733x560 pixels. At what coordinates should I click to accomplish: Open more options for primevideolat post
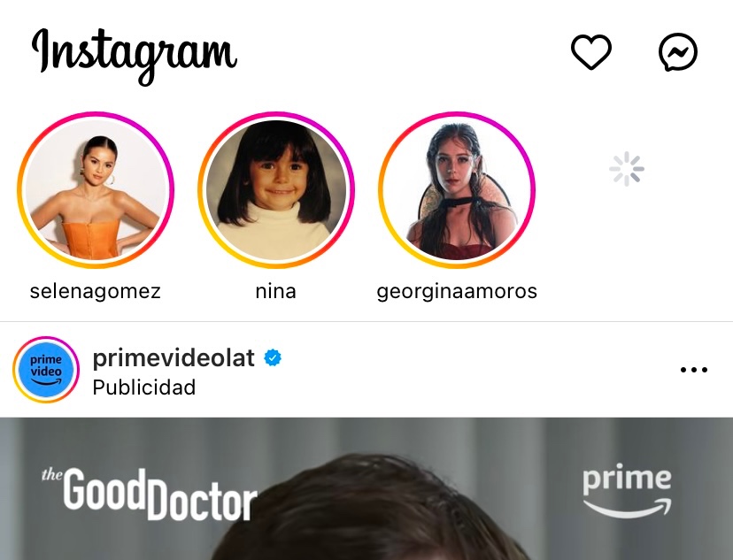pyautogui.click(x=693, y=370)
